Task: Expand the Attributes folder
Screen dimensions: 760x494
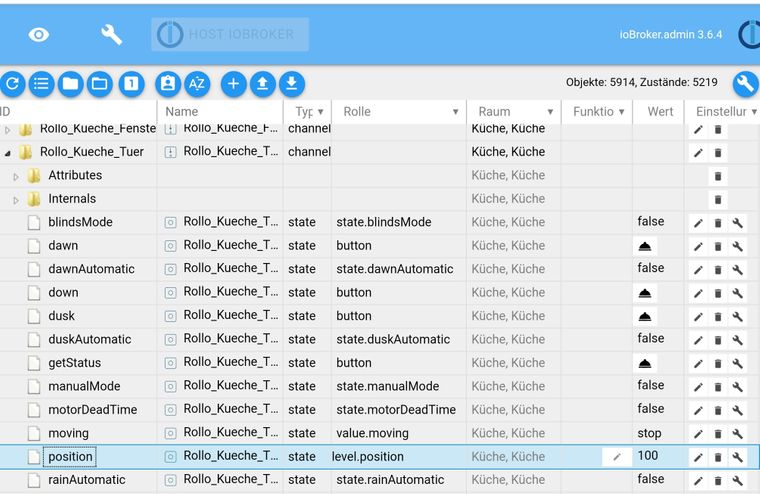Action: coord(16,176)
